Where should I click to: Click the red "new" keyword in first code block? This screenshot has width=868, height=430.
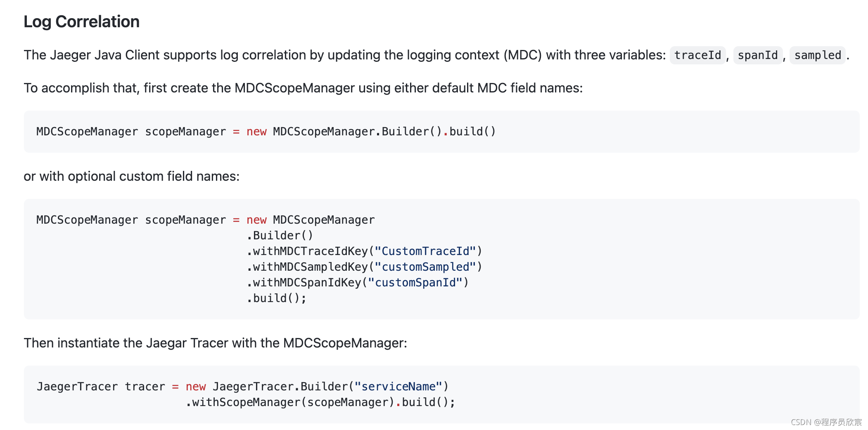tap(256, 132)
